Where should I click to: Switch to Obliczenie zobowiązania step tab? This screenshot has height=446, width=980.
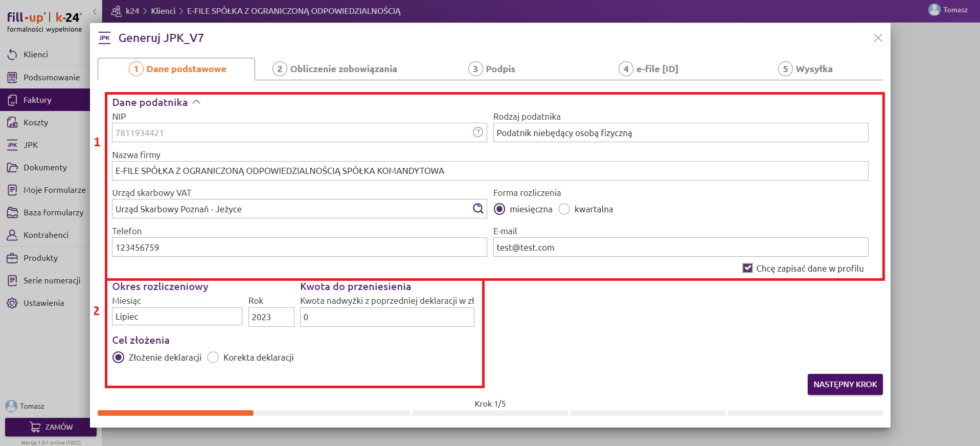[335, 69]
